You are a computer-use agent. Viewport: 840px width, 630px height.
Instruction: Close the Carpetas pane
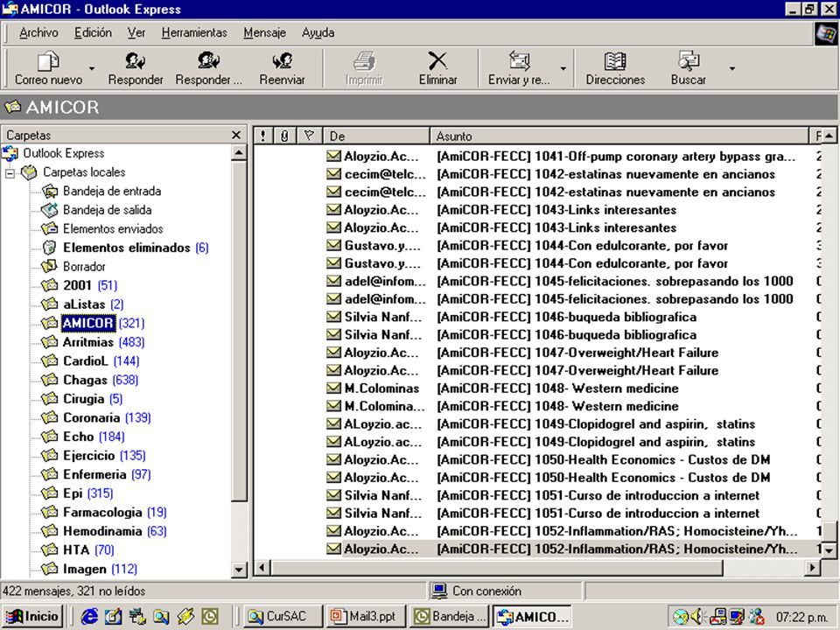point(236,135)
